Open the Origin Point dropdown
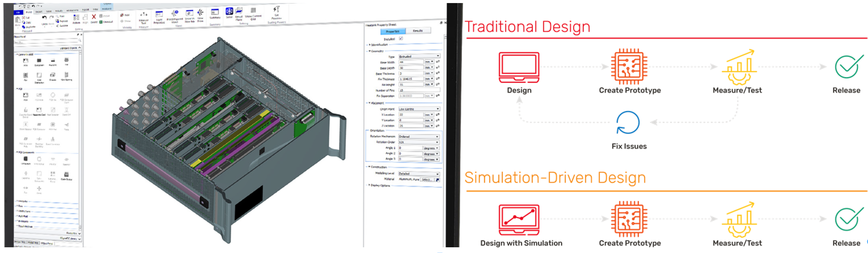 (x=419, y=109)
